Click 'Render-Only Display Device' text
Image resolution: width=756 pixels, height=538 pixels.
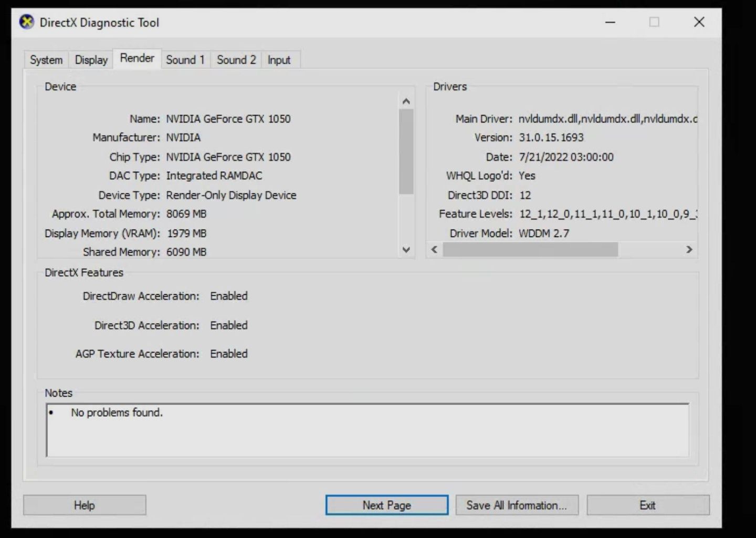231,195
